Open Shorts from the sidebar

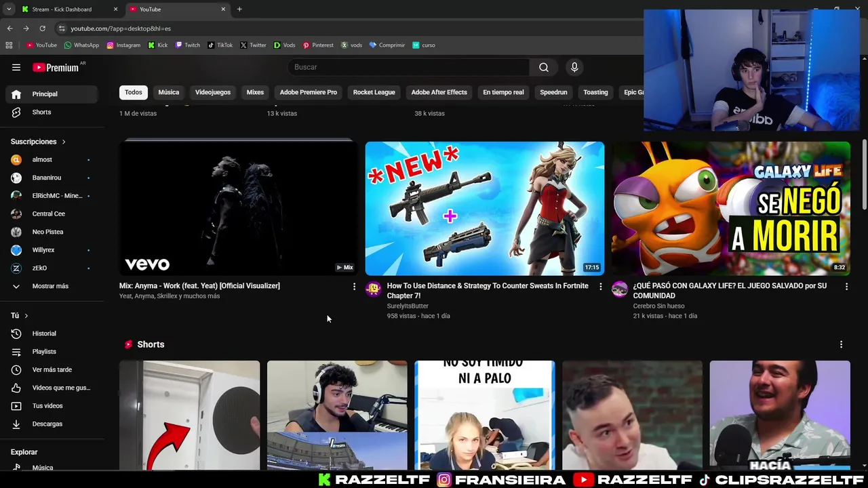click(52, 112)
